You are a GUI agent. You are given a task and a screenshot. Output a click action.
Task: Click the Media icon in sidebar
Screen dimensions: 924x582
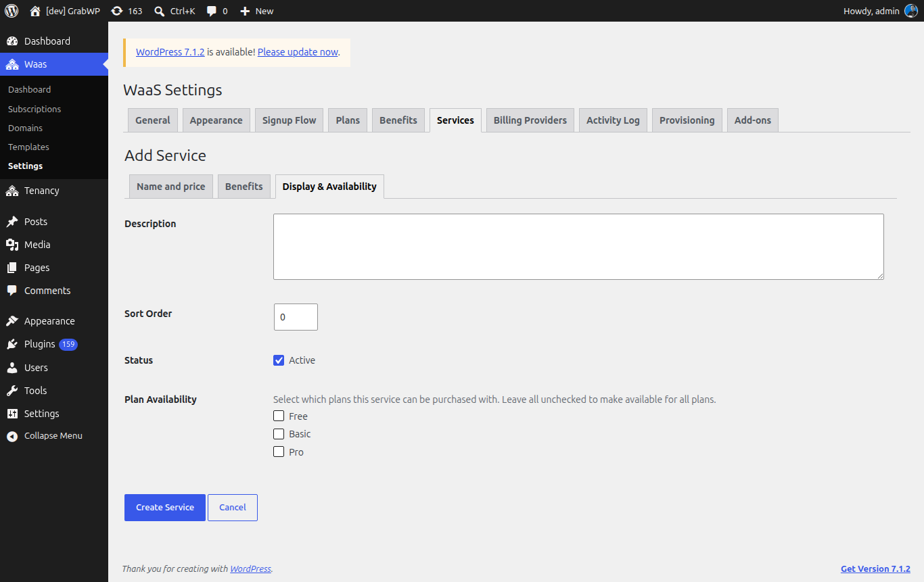click(x=12, y=245)
